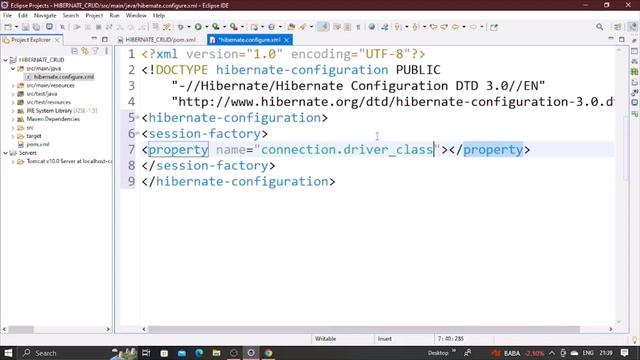Open File Explorer from the taskbar
Image resolution: width=640 pixels, height=360 pixels.
pos(216,353)
